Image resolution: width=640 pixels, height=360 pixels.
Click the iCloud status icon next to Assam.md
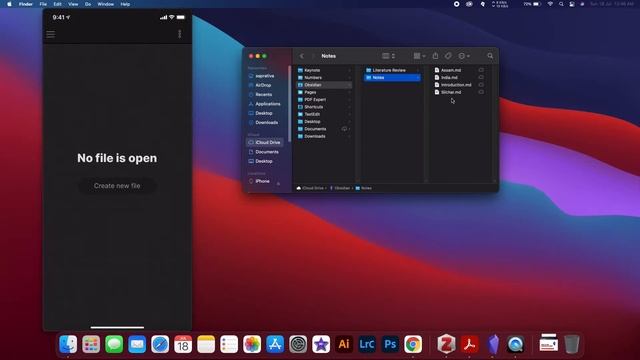481,70
